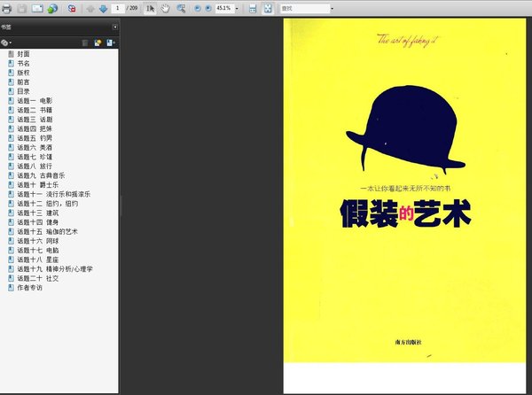Select the Hand pan tool

[165, 8]
